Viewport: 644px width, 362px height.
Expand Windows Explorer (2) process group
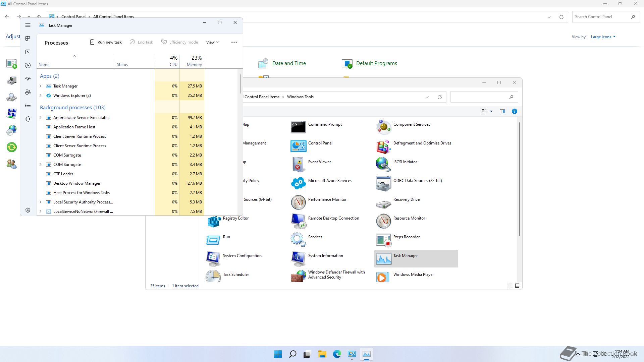pos(41,96)
